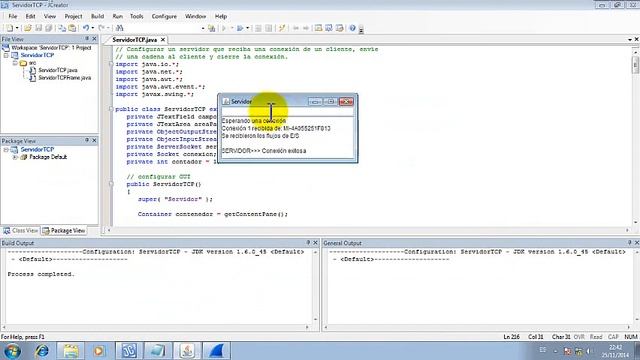Open the Help menu
The height and width of the screenshot is (360, 640).
coord(220,16)
